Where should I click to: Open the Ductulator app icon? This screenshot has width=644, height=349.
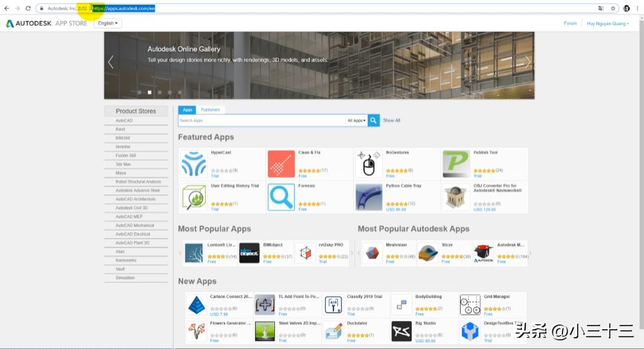pyautogui.click(x=333, y=332)
